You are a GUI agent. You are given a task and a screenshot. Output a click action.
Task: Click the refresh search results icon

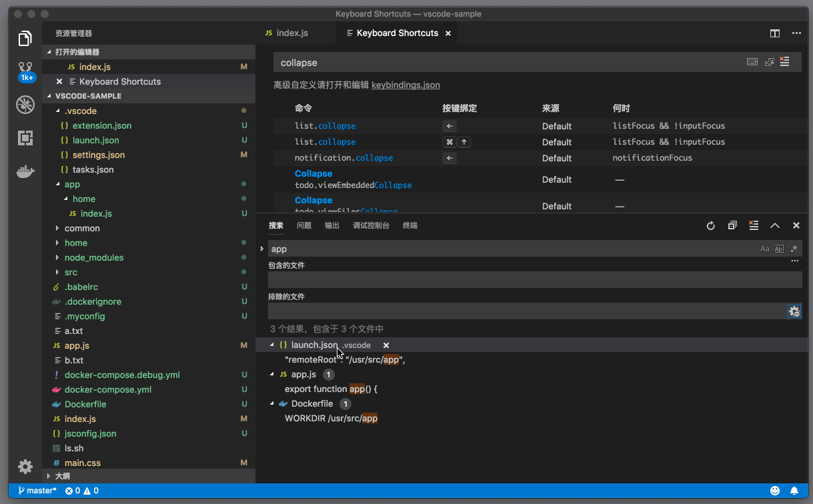711,226
